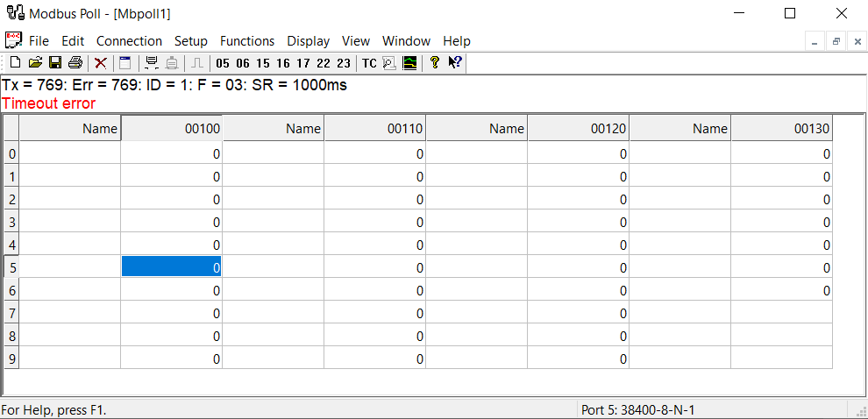This screenshot has width=868, height=419.
Task: Open the Functions menu
Action: coord(247,41)
